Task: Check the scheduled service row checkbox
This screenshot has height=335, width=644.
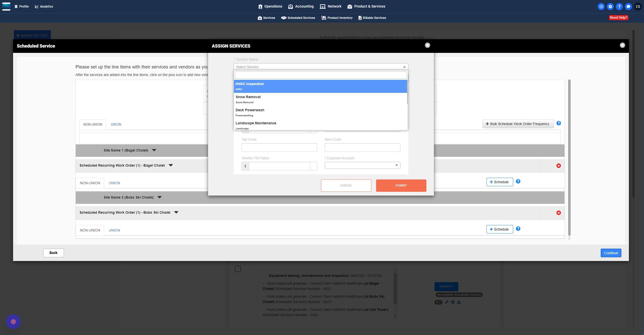Action: click(x=238, y=269)
